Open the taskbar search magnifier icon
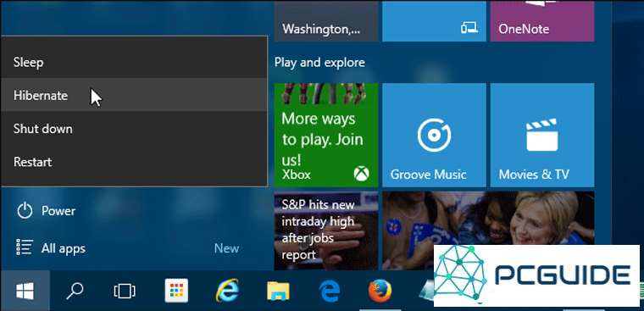 click(75, 292)
